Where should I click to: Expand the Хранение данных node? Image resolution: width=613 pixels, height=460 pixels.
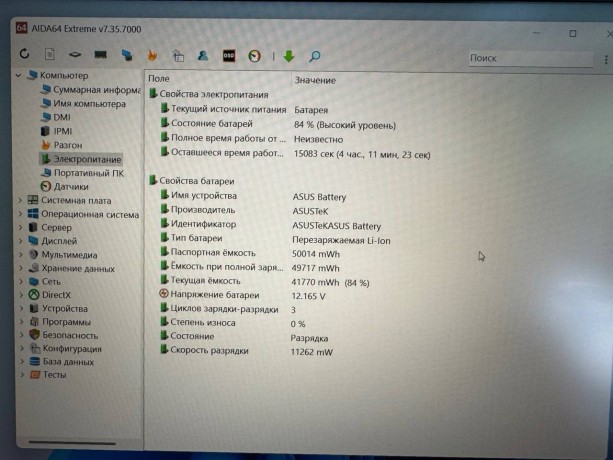21,268
